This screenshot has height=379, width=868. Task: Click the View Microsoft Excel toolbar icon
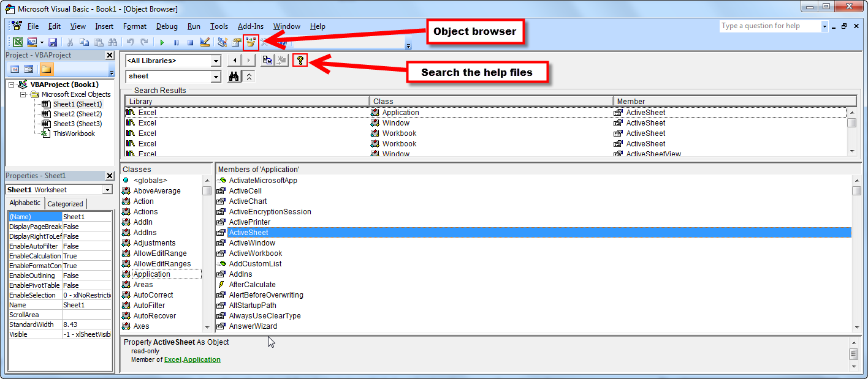pos(17,42)
